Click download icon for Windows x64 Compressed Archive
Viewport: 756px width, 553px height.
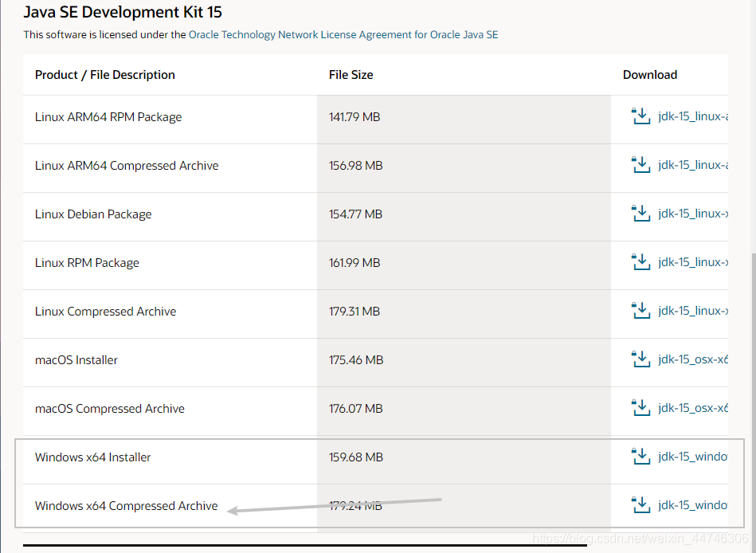click(640, 506)
